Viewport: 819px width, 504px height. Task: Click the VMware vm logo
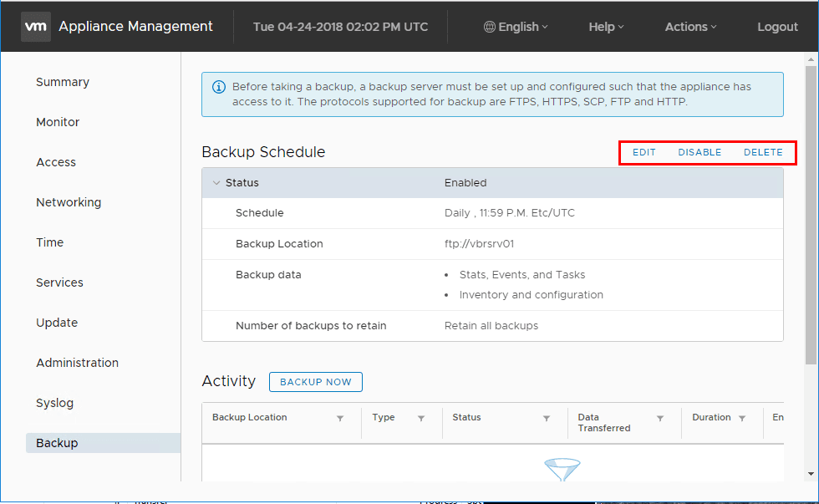pyautogui.click(x=35, y=27)
